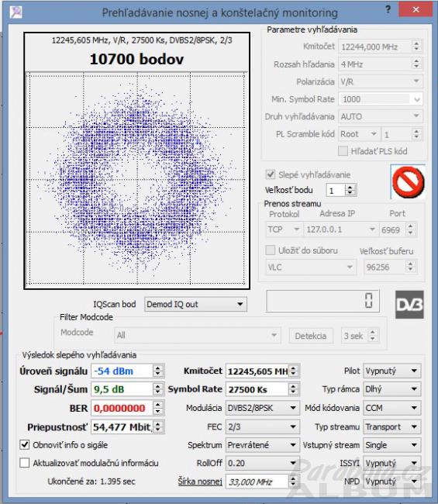
Task: Increase the Veľkosť bodu stepper value
Action: click(x=350, y=188)
